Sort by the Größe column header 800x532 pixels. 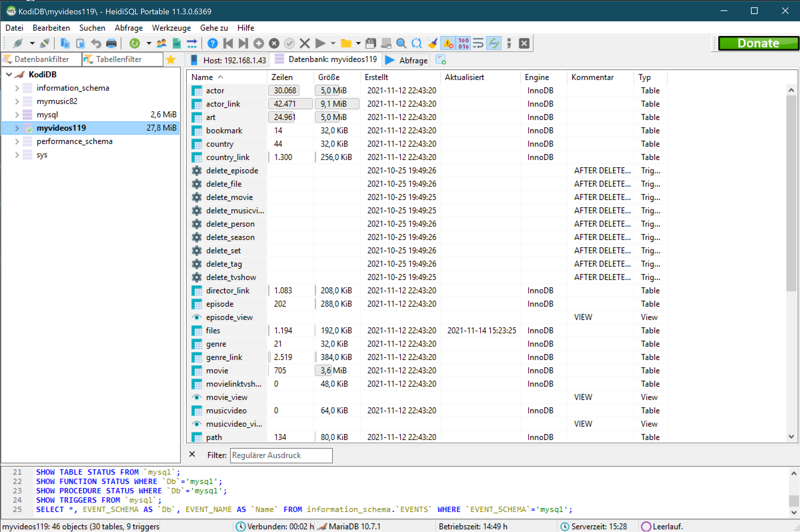click(337, 77)
